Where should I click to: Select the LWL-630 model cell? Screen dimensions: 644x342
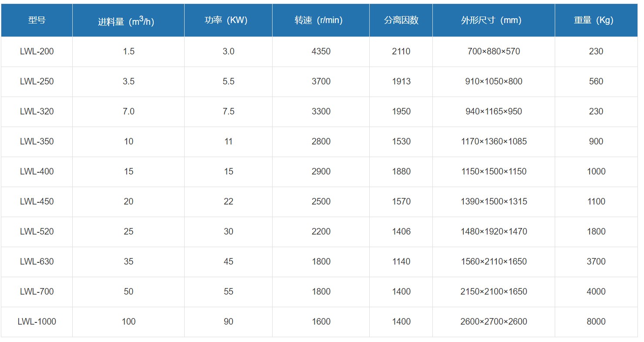pyautogui.click(x=37, y=262)
